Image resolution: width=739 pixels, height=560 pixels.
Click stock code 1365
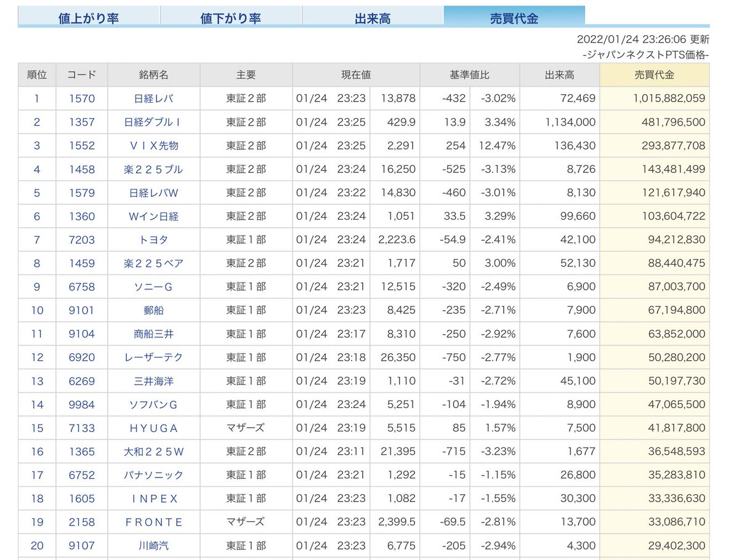point(82,451)
